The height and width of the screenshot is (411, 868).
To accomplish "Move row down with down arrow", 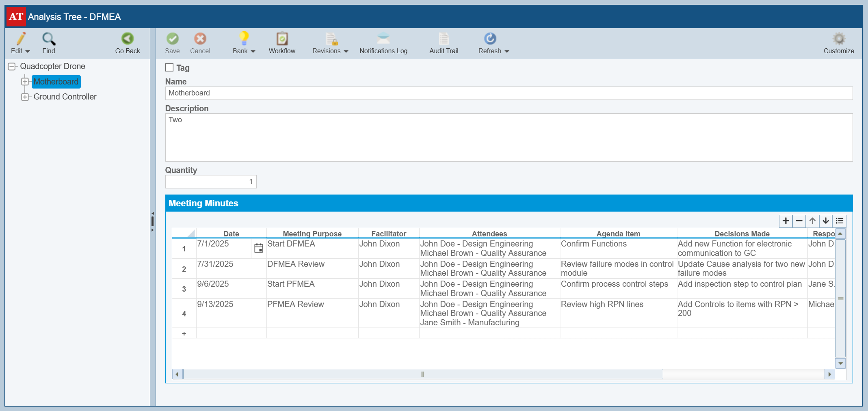I will point(826,221).
